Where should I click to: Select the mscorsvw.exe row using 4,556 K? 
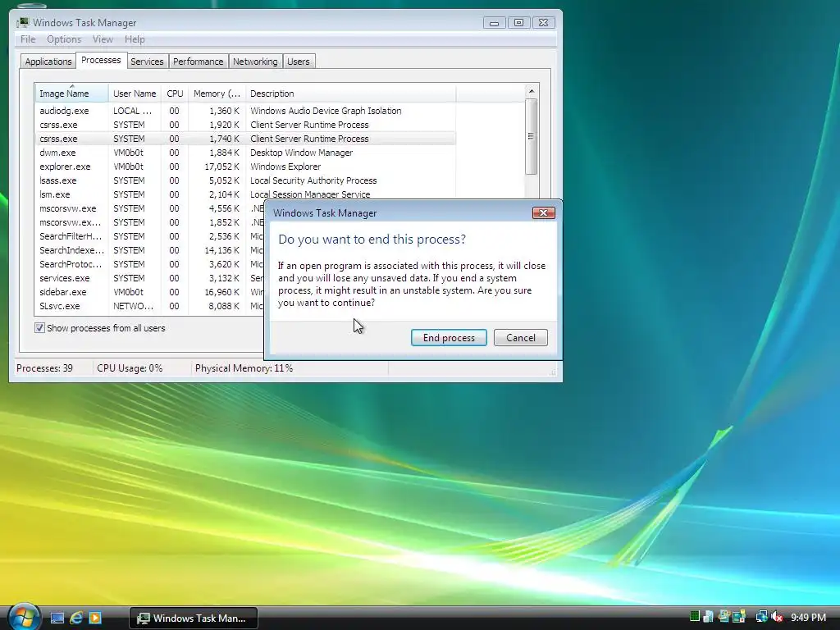point(149,208)
